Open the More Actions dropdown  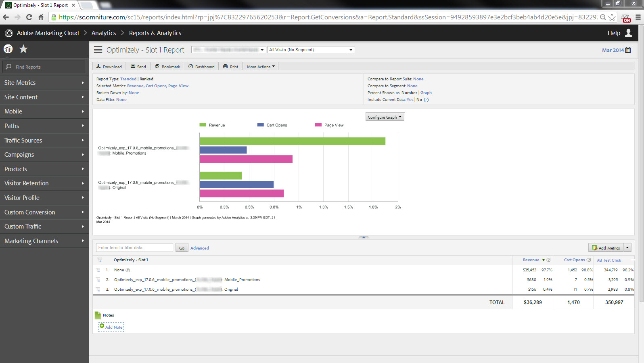point(261,67)
